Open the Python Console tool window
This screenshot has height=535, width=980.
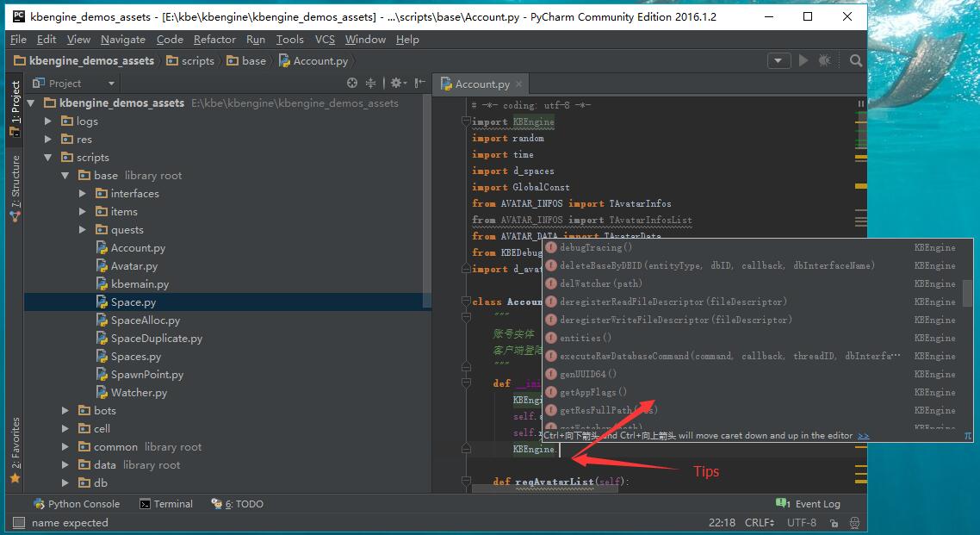(77, 504)
